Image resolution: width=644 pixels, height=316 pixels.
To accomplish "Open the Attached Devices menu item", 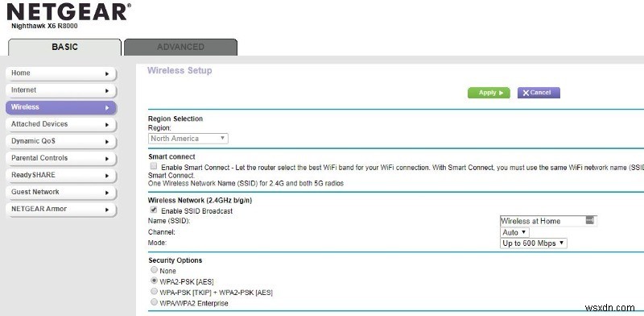I will click(61, 124).
